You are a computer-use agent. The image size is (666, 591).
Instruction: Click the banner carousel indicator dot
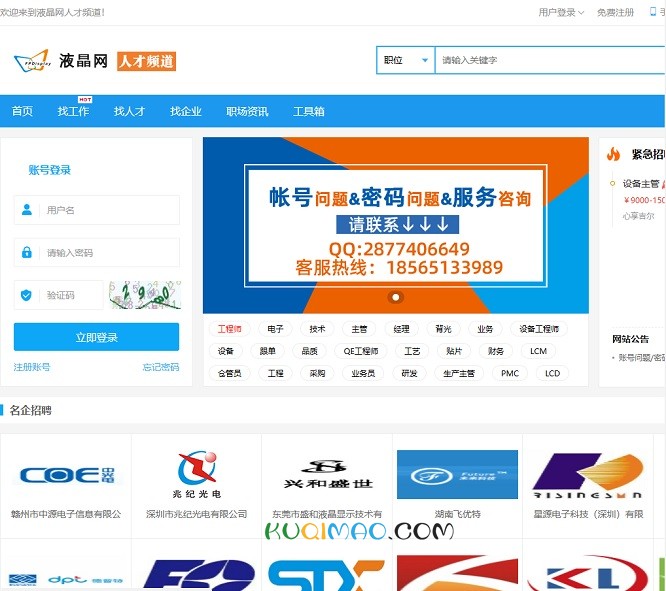tap(395, 297)
